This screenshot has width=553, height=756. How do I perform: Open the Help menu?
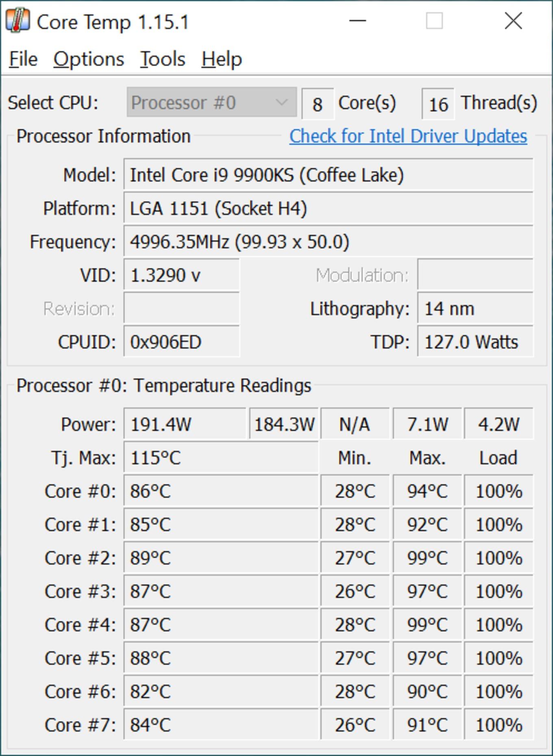222,59
